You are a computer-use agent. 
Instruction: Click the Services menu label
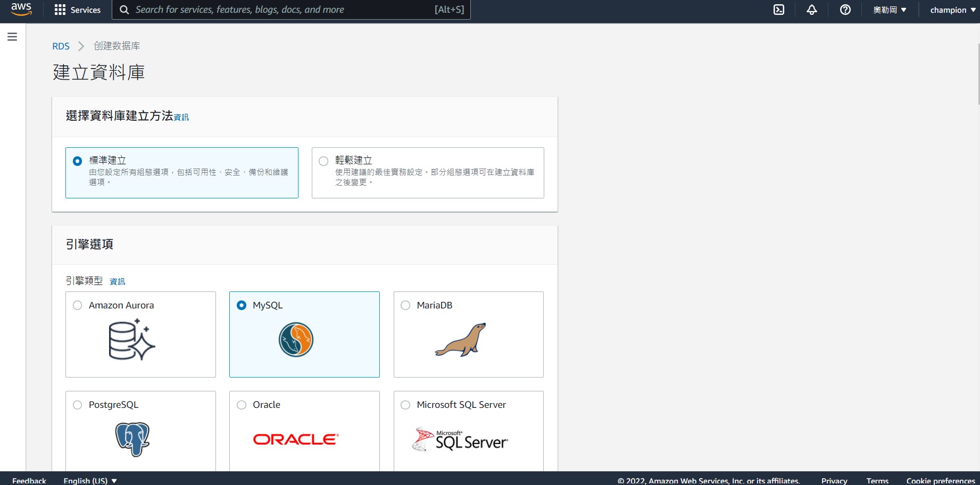coord(85,10)
